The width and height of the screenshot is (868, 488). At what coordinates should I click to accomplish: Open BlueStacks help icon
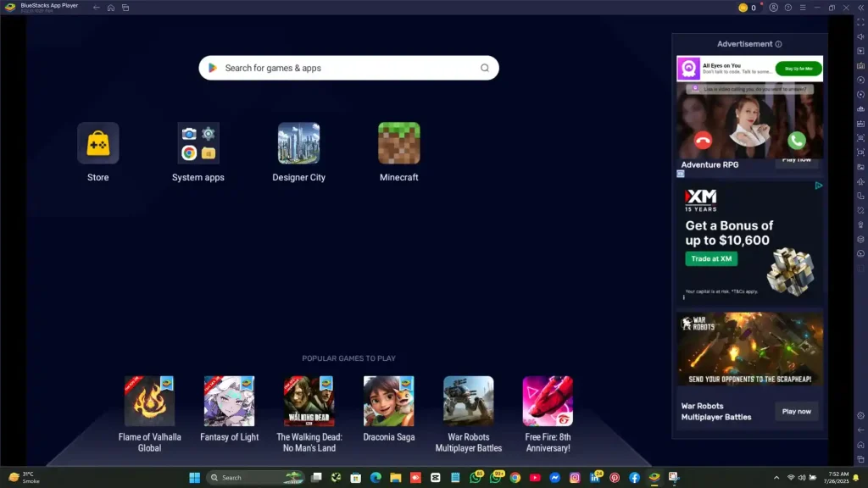click(x=787, y=8)
